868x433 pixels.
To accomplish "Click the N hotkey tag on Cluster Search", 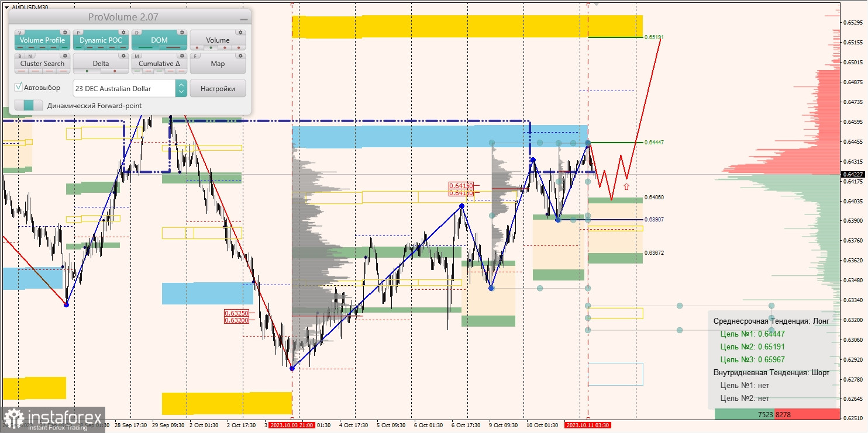I will tap(30, 56).
